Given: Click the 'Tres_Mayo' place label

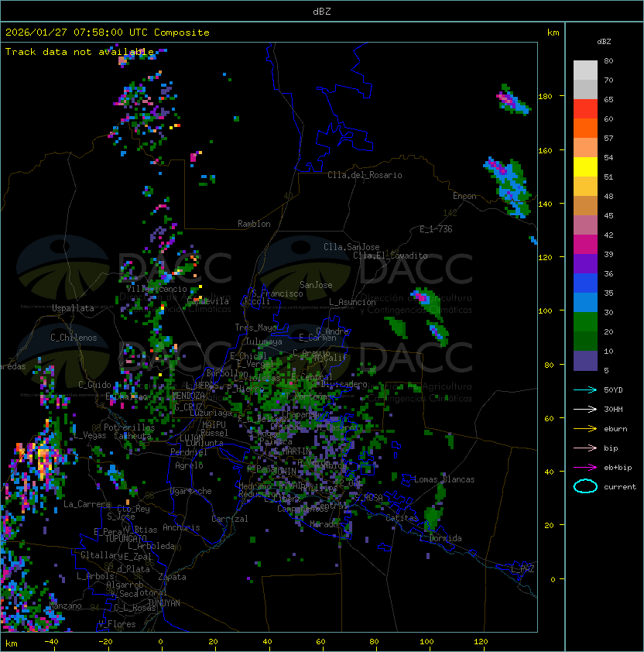Looking at the screenshot, I should (x=255, y=328).
